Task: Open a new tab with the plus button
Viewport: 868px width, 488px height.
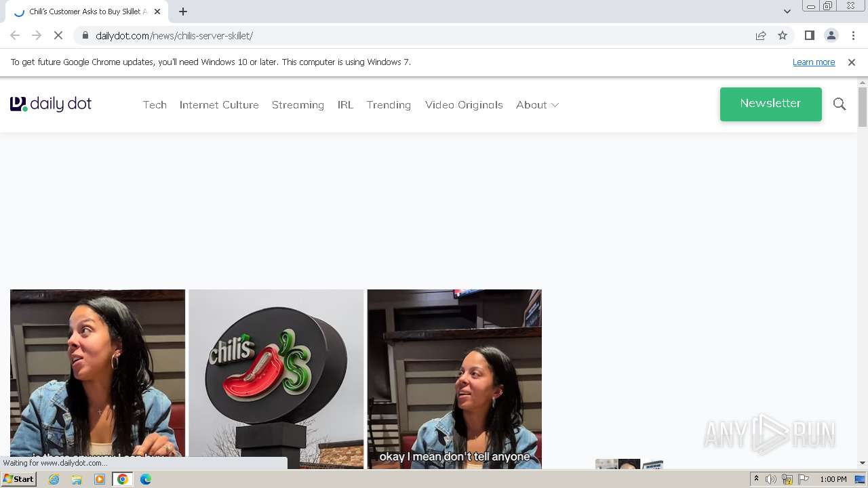Action: click(183, 12)
